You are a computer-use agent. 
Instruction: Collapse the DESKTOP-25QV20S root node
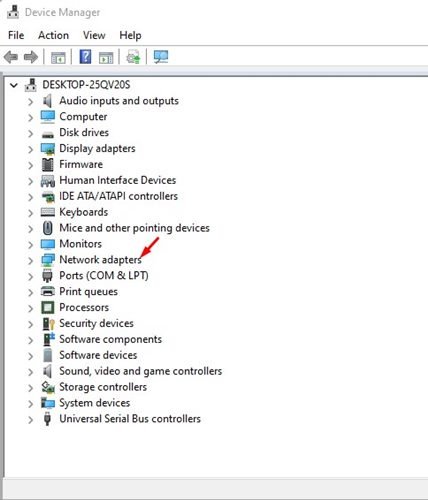(x=14, y=85)
